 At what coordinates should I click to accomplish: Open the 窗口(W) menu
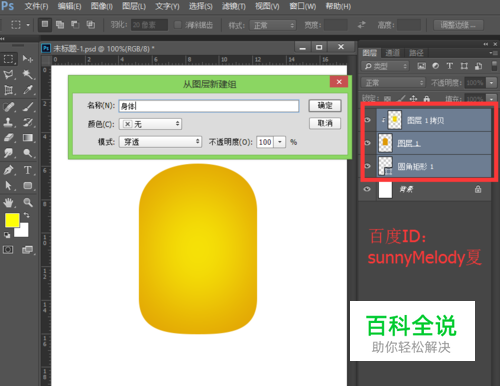point(303,6)
